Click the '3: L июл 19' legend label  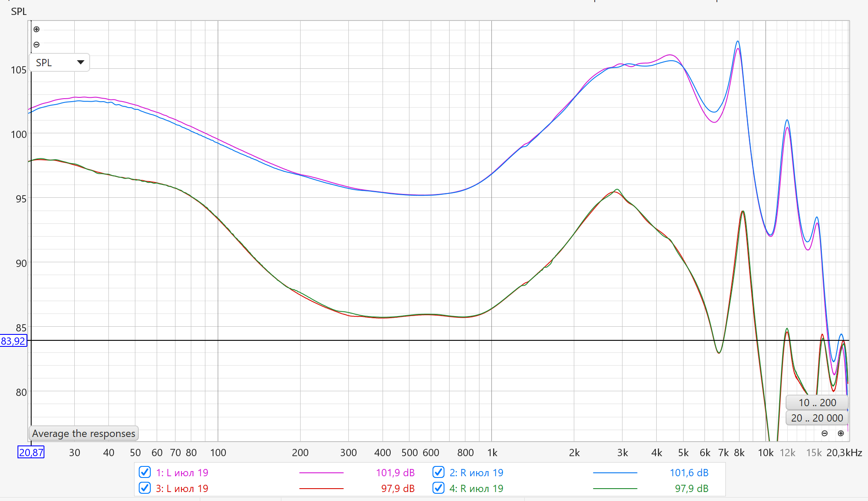(182, 489)
